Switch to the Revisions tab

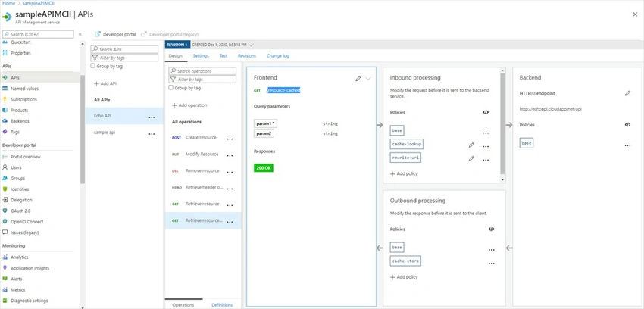pyautogui.click(x=247, y=56)
